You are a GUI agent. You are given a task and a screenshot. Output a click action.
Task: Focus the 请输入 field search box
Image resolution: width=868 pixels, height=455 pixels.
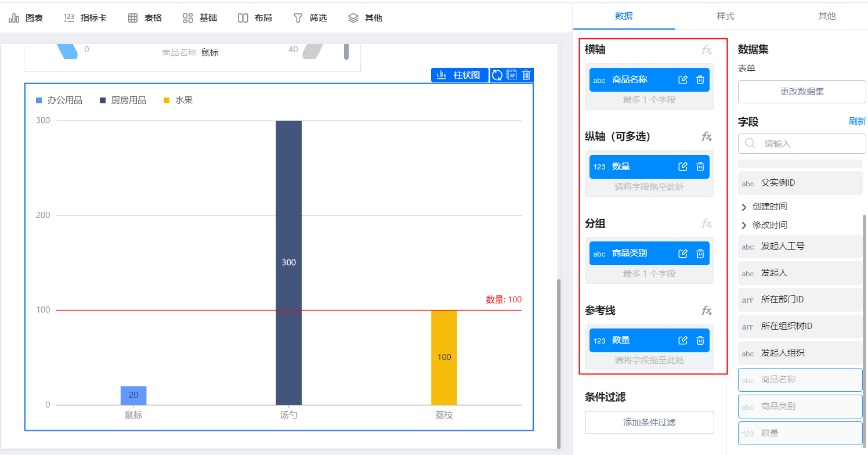802,143
